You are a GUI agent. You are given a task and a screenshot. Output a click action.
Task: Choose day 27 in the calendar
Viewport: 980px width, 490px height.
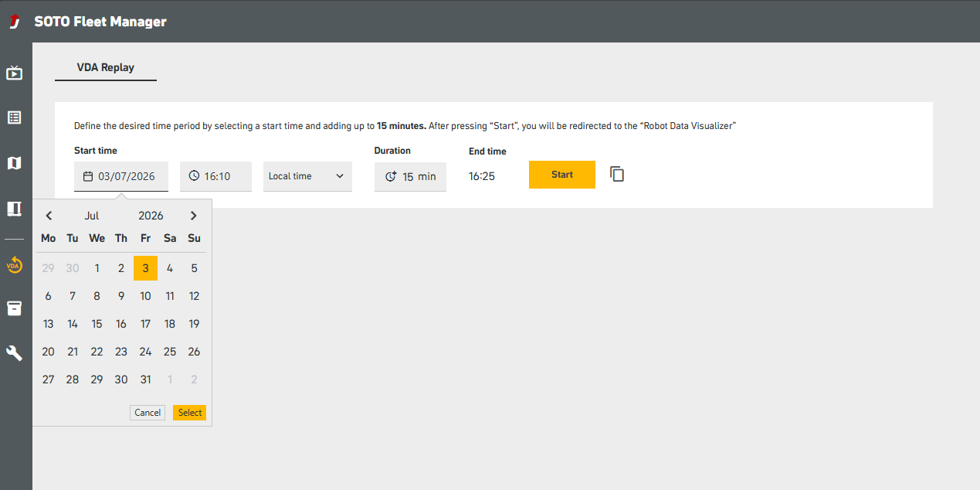click(49, 379)
